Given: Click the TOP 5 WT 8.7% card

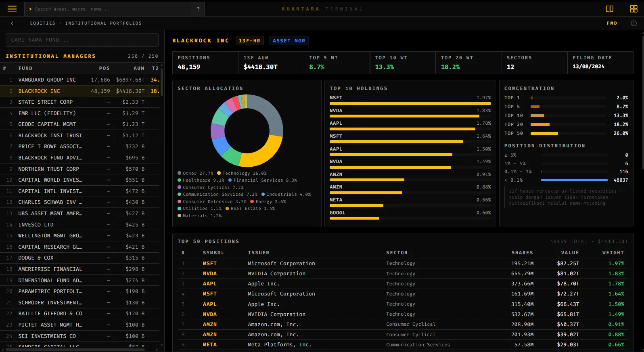Looking at the screenshot, I should tap(337, 63).
